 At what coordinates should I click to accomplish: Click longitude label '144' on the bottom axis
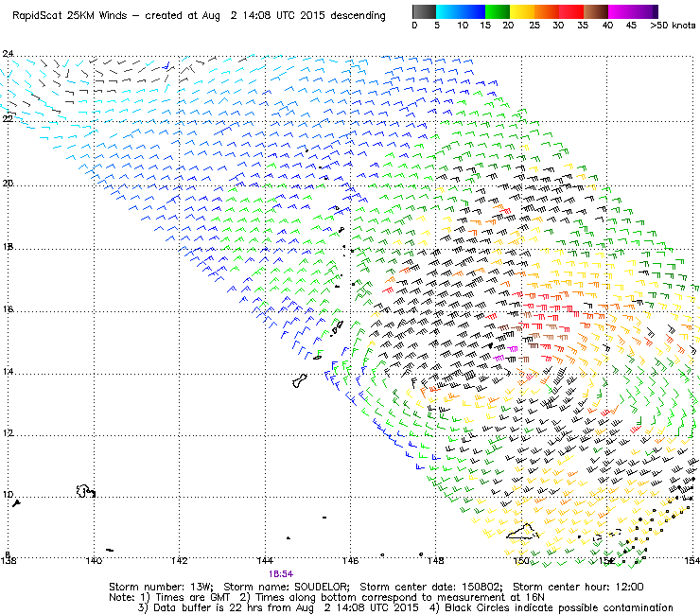coord(265,560)
